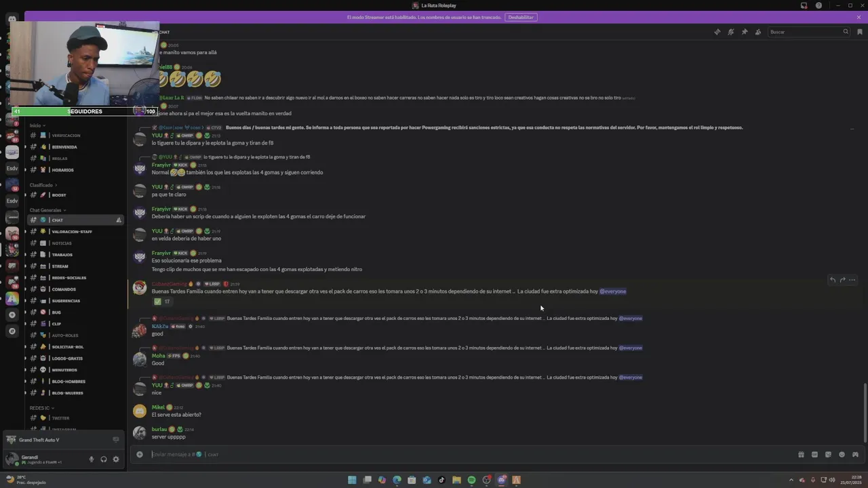Open apps/game controller icon in message bar
Viewport: 868px width, 488px height.
click(855, 454)
